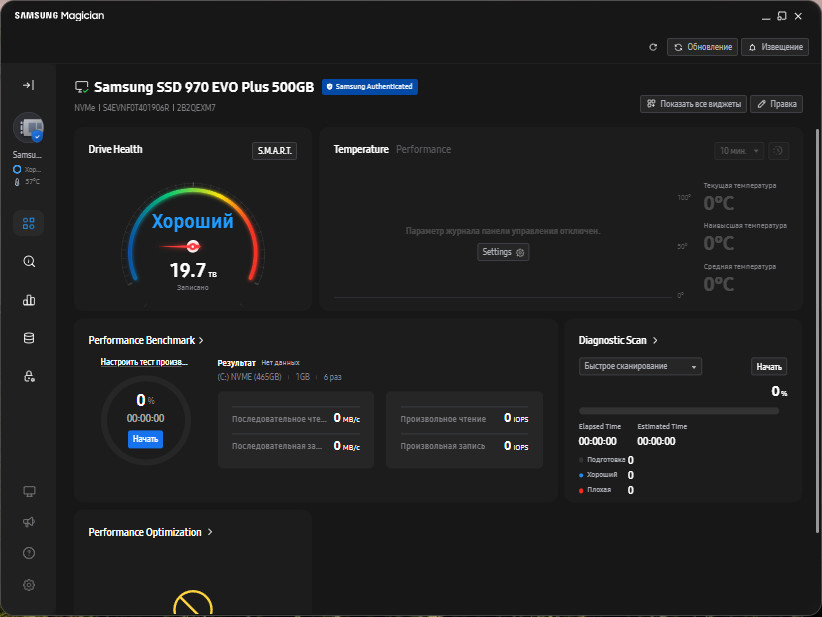Click the refresh icon near the Обновление button
This screenshot has height=617, width=822.
[x=651, y=47]
